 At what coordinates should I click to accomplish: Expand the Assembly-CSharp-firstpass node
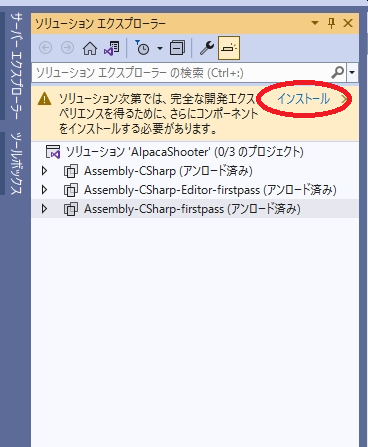point(44,209)
